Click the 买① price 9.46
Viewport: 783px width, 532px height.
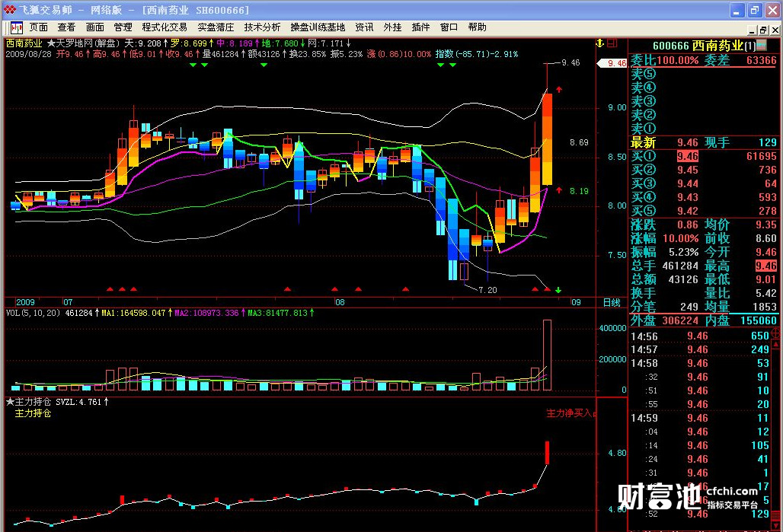[x=687, y=156]
